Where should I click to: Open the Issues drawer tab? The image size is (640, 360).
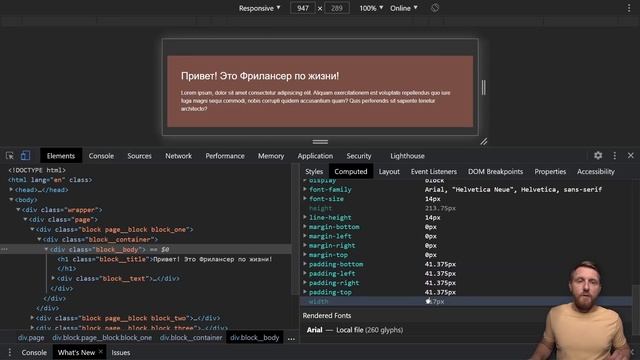coord(121,352)
